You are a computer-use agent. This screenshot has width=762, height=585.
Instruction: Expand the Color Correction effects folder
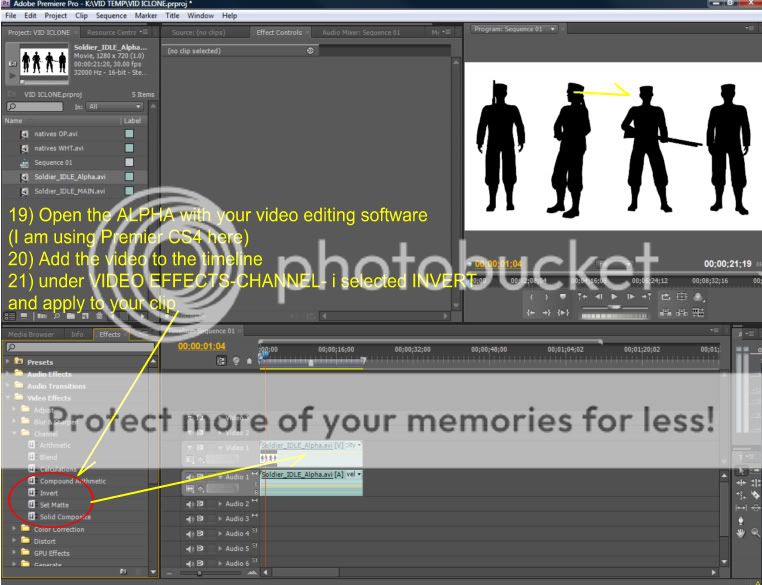(7, 528)
